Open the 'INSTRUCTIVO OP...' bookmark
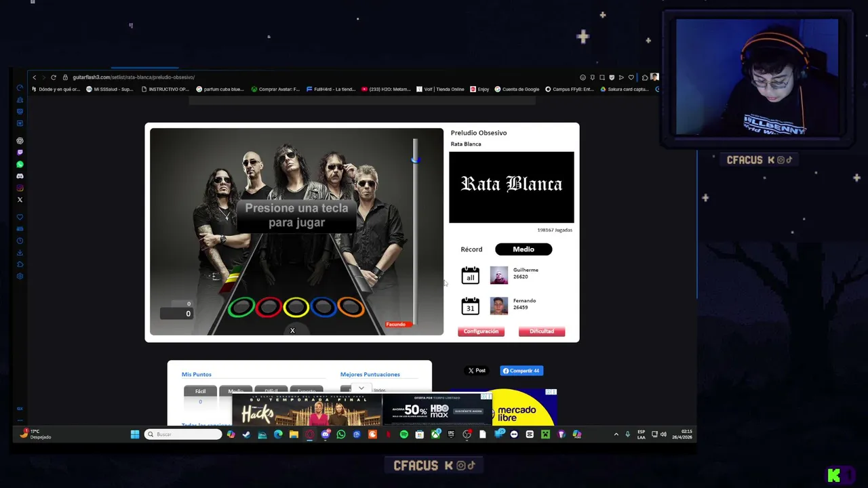The image size is (868, 488). (x=165, y=89)
